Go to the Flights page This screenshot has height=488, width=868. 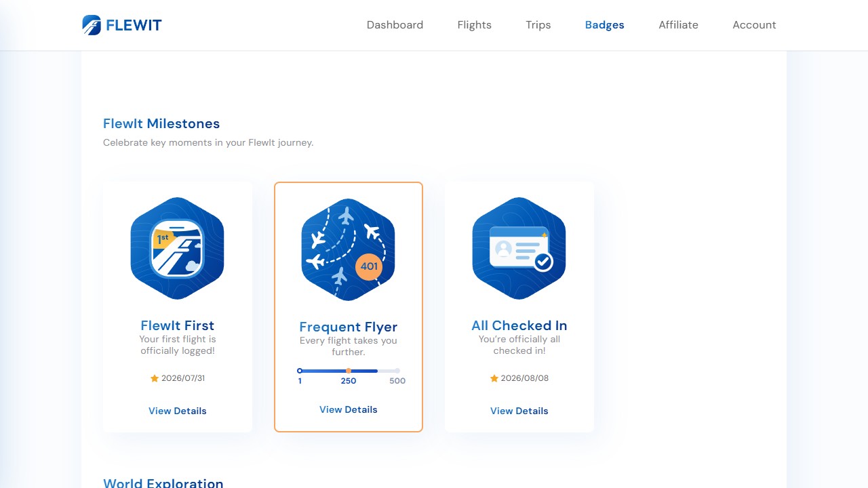[475, 25]
